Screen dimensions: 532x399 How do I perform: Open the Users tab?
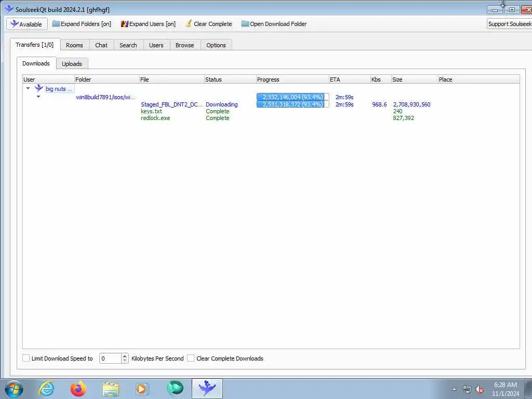coord(156,45)
